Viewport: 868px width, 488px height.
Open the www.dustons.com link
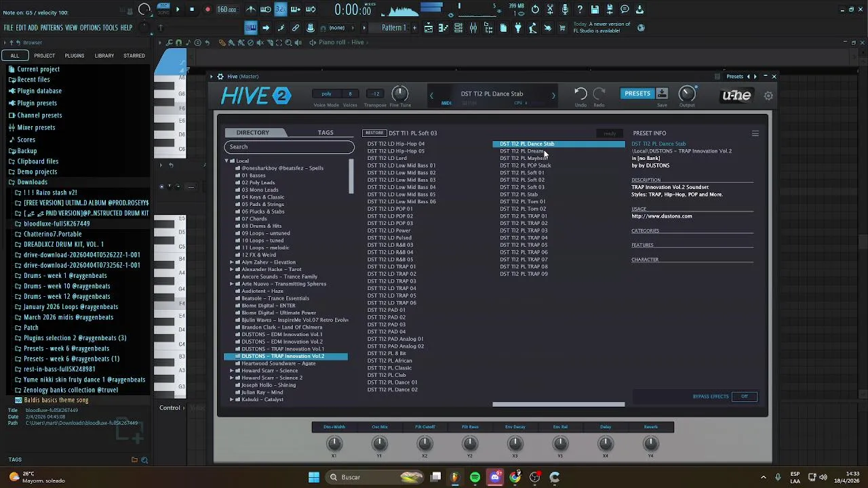(662, 216)
